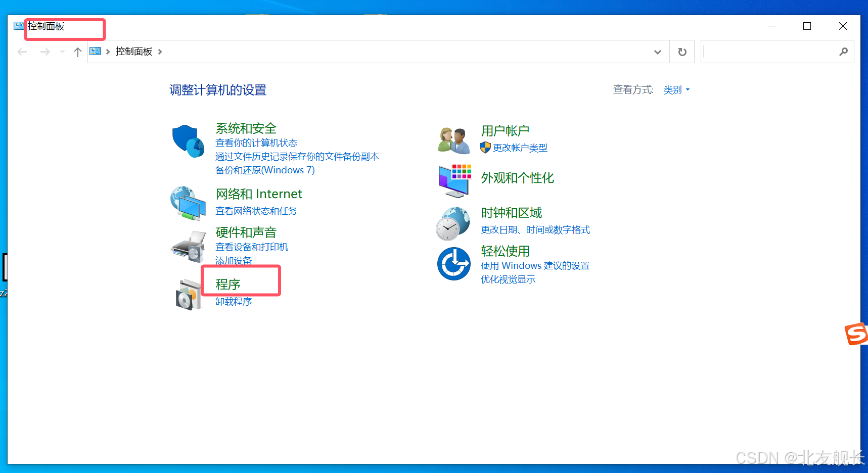Open the 硬件和声音 printer icon
The image size is (868, 473).
(188, 247)
